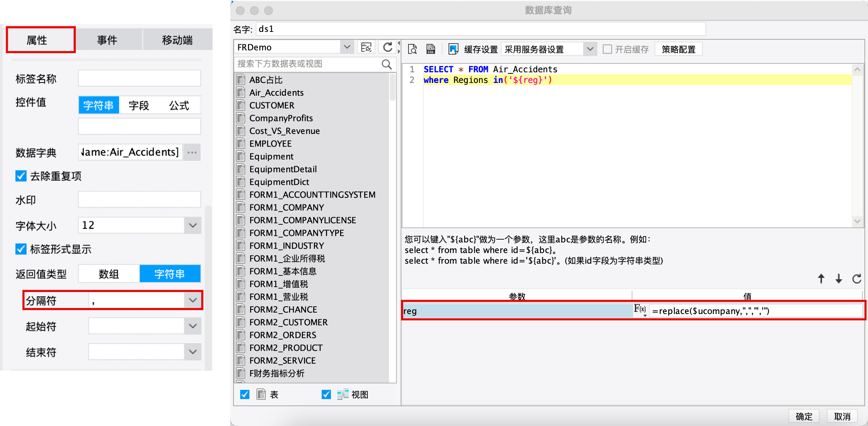The height and width of the screenshot is (426, 868).
Task: Click the save query icon next to preview
Action: point(430,49)
